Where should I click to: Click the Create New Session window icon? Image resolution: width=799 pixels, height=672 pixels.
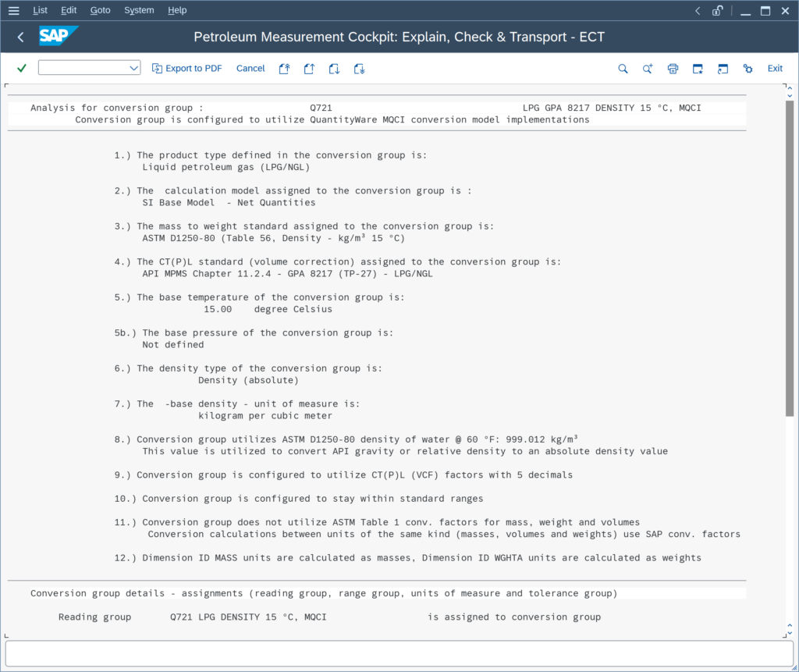698,69
